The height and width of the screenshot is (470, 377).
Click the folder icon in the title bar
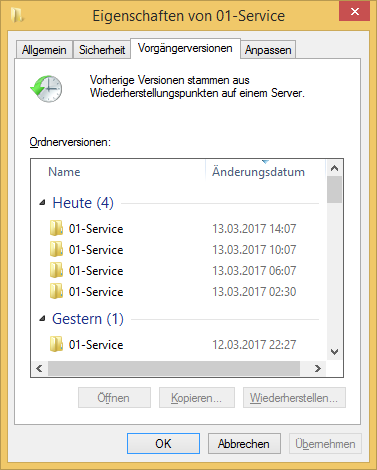[x=17, y=15]
